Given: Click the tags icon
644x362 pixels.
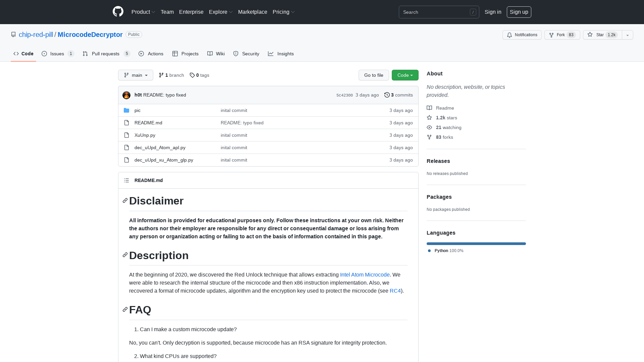Looking at the screenshot, I should coord(192,75).
